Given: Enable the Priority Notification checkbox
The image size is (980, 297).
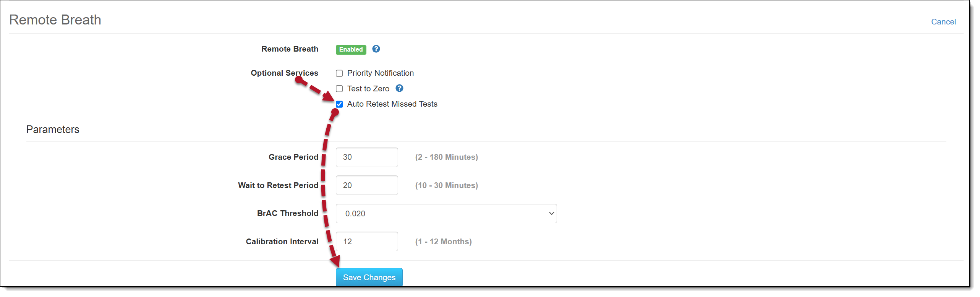Looking at the screenshot, I should (x=339, y=73).
